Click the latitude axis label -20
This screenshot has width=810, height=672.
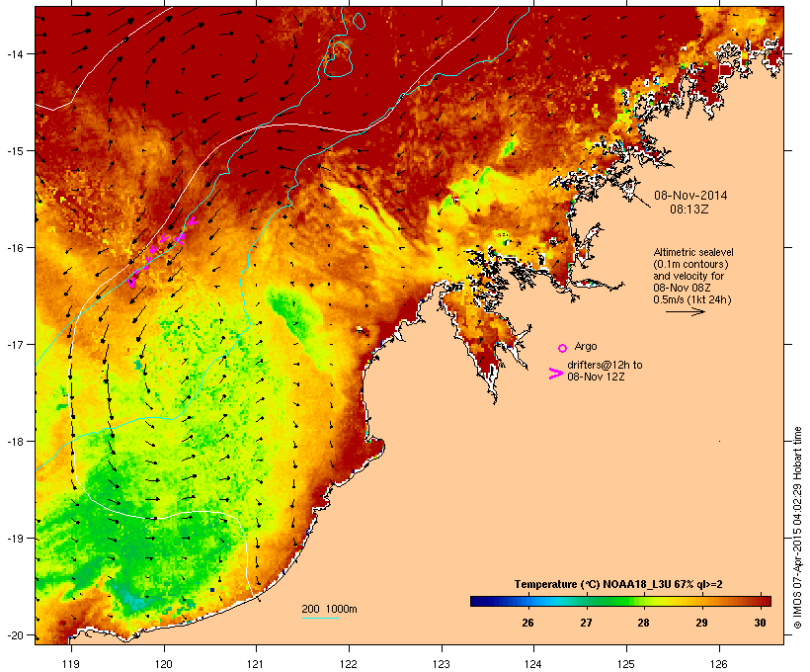click(x=14, y=635)
